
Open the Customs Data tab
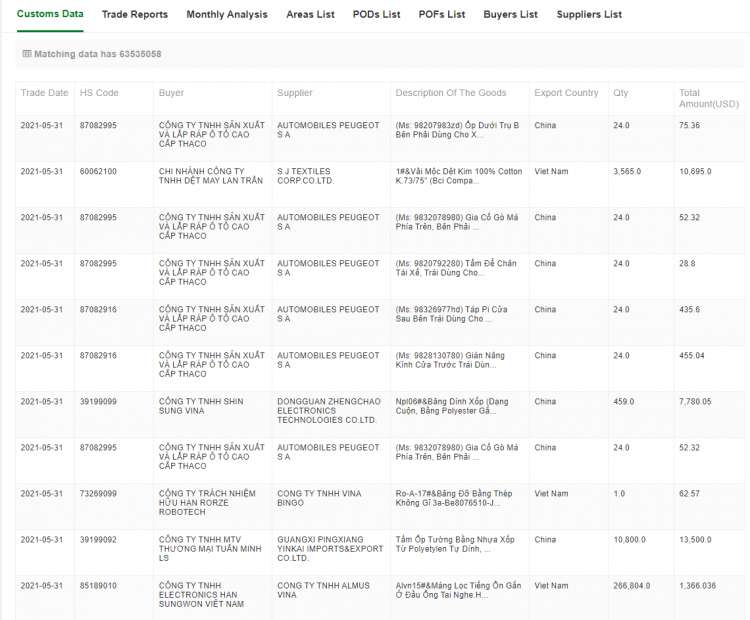50,14
